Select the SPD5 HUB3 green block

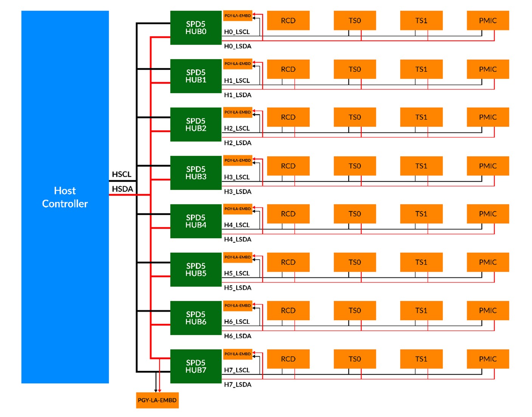196,173
